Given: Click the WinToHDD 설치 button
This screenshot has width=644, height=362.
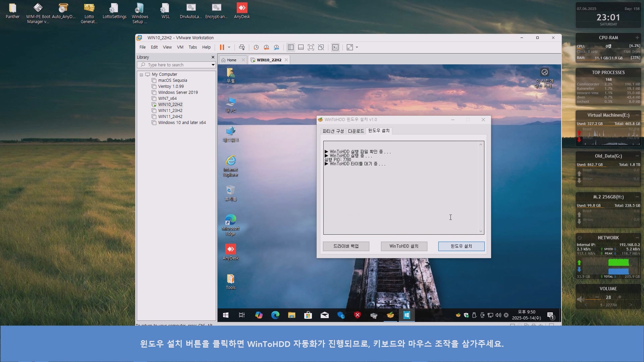Looking at the screenshot, I should click(404, 246).
